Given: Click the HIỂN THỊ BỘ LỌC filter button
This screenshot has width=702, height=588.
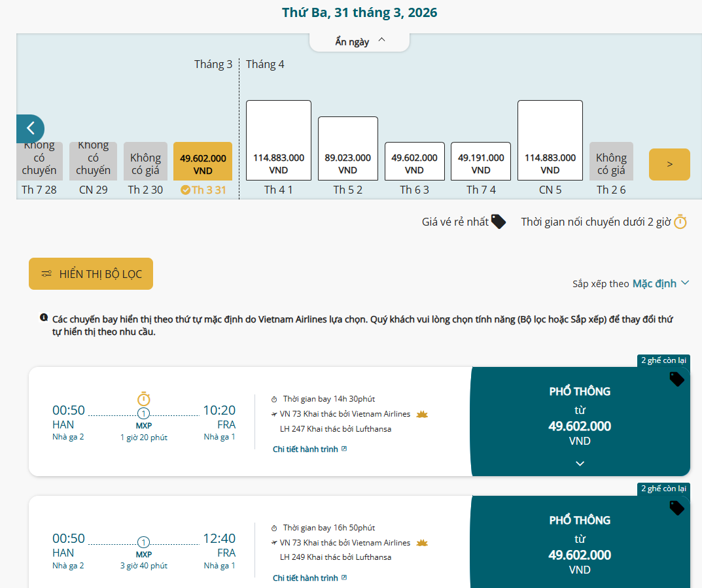Looking at the screenshot, I should click(90, 273).
